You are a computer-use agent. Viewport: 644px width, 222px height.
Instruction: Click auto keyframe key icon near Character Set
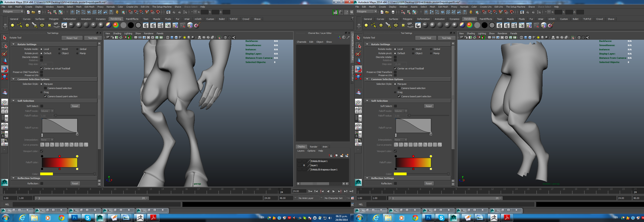click(x=348, y=198)
